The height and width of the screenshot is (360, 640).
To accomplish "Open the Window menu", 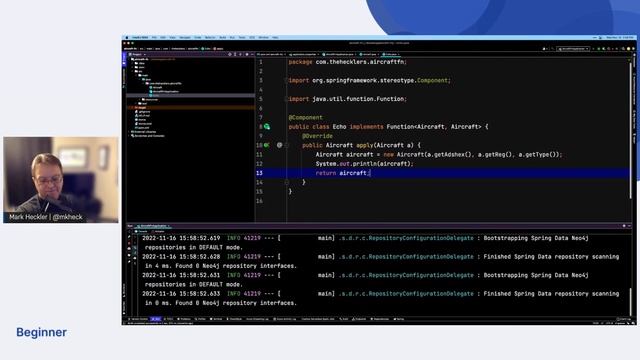I will tap(264, 38).
